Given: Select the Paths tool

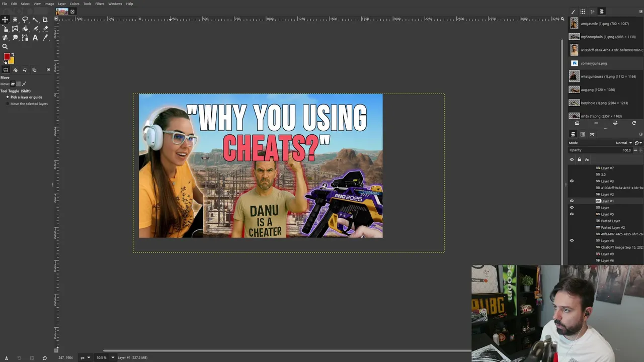Looking at the screenshot, I should click(25, 38).
